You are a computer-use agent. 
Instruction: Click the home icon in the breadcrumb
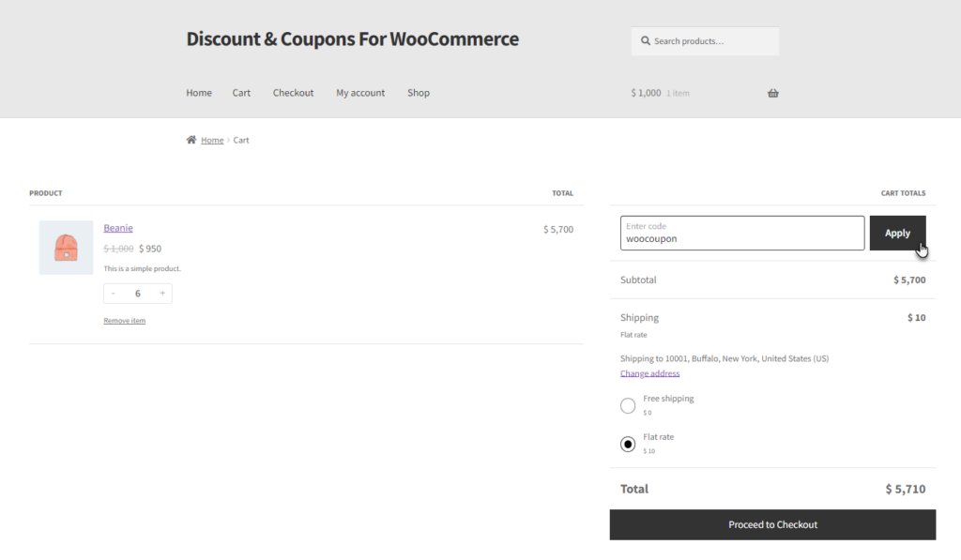[x=191, y=140]
